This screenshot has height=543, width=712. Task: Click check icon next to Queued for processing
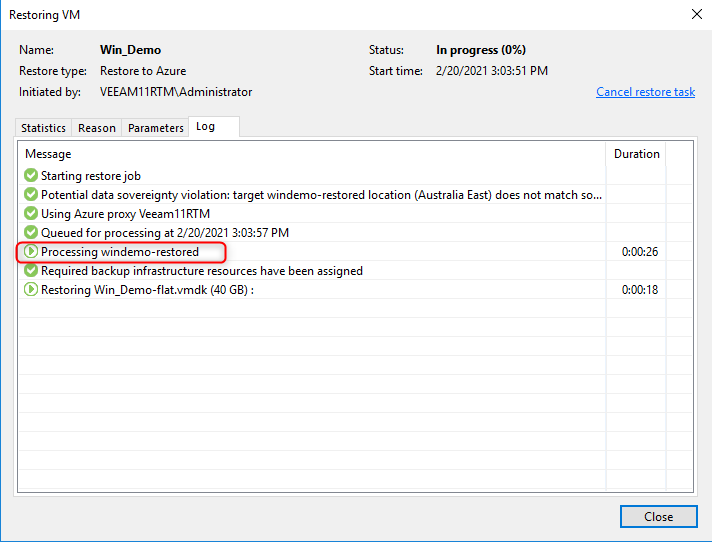[31, 233]
